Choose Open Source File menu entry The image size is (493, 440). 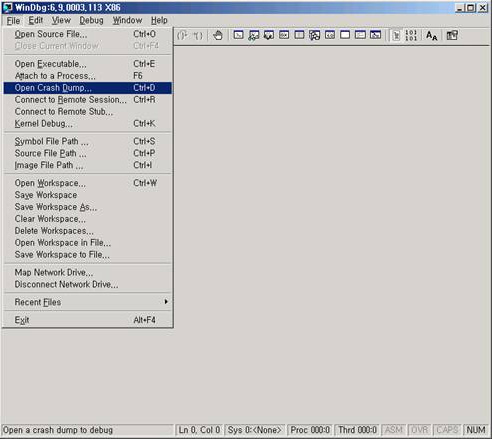click(88, 34)
